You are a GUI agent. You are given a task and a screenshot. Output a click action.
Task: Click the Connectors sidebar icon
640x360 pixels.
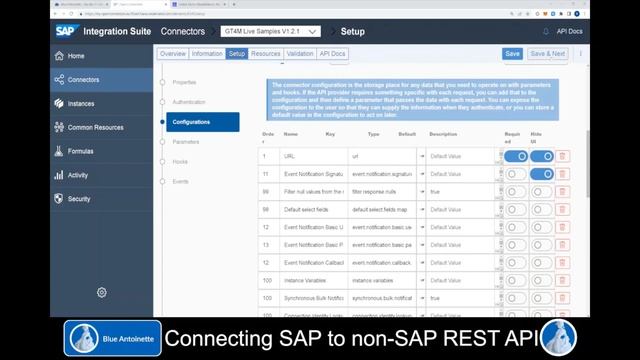(x=59, y=80)
